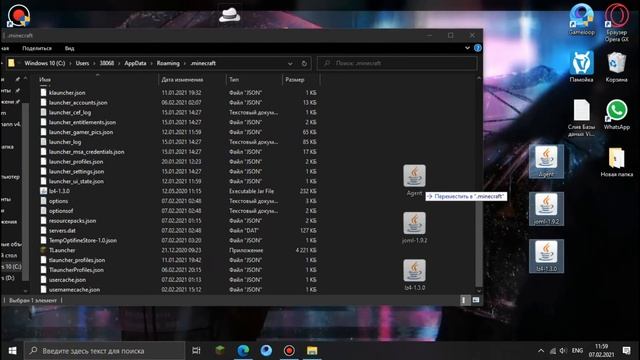This screenshot has height=360, width=640.
Task: Open Task View in the taskbar
Action: pos(196,351)
